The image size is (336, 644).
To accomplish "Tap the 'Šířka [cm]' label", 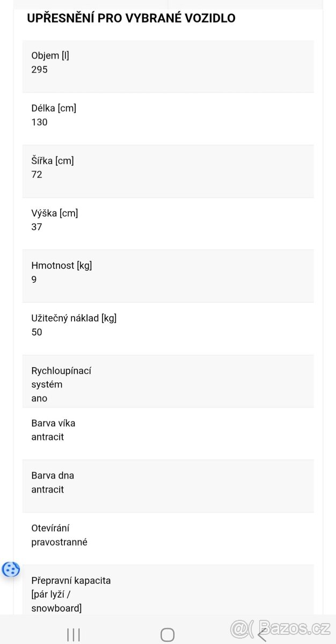I will click(x=53, y=160).
